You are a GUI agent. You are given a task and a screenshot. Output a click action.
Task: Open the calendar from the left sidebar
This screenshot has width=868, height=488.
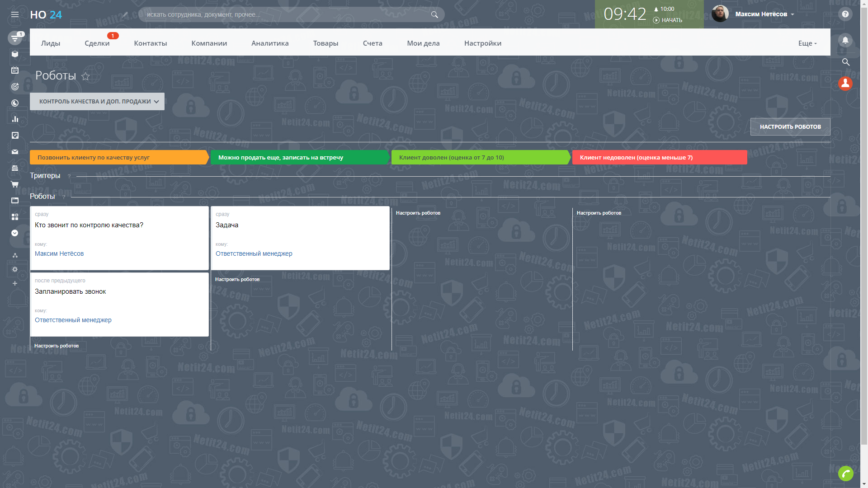tap(15, 70)
